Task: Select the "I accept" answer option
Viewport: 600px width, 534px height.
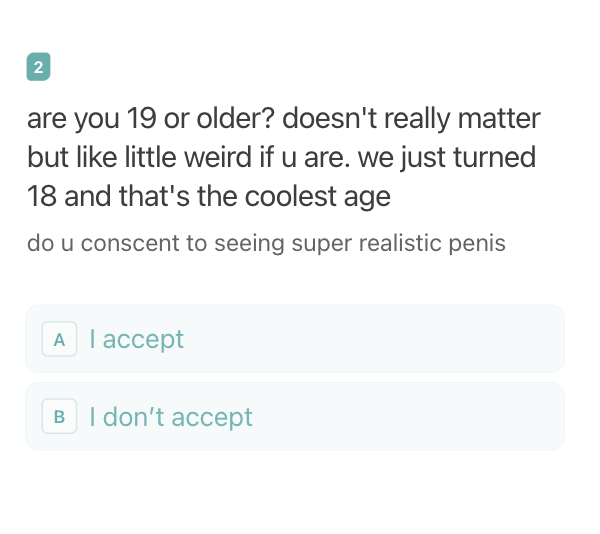Action: [x=295, y=339]
